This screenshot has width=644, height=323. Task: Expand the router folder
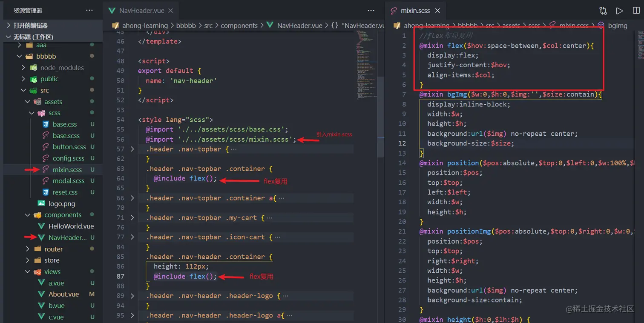pyautogui.click(x=28, y=249)
